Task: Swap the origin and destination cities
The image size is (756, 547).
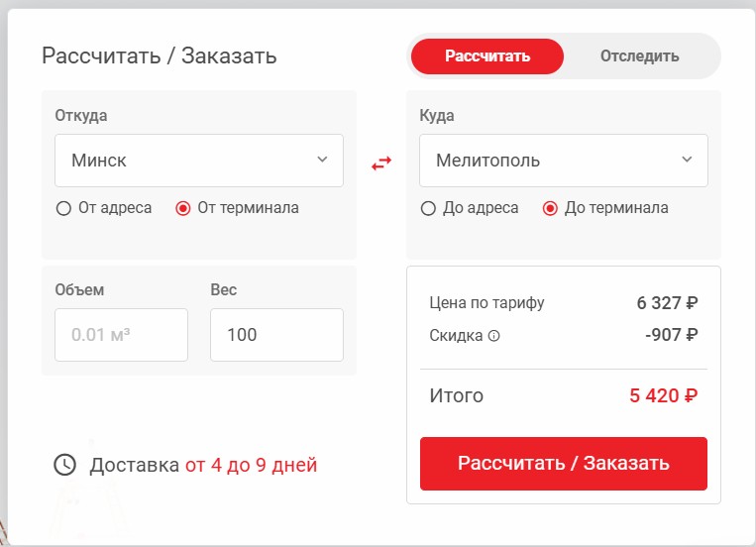Action: tap(381, 164)
